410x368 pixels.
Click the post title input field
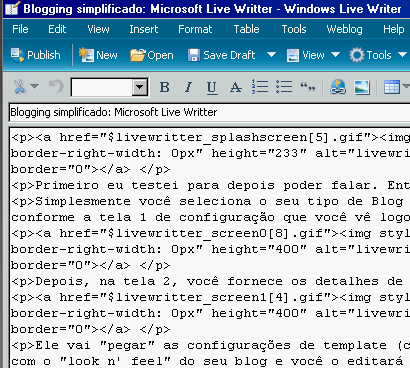[209, 112]
